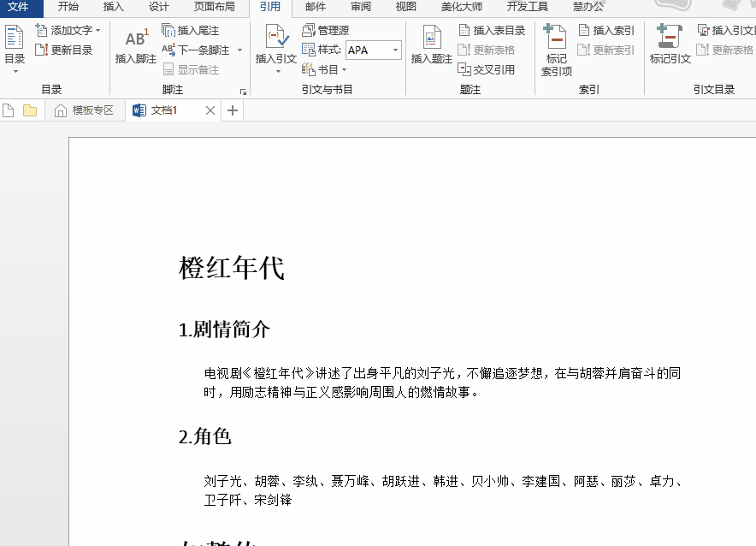Screen dimensions: 756x546
Task: Click the heading 2.角色
Action: (x=205, y=436)
